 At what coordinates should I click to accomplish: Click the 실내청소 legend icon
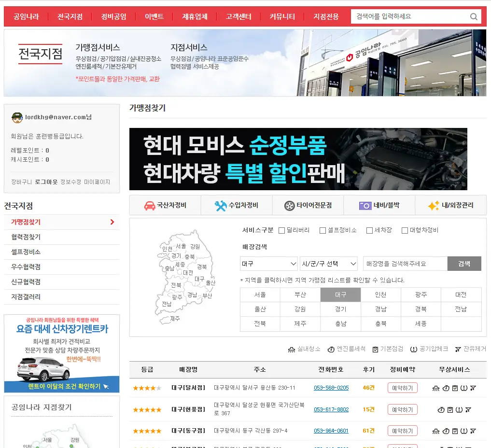292,350
